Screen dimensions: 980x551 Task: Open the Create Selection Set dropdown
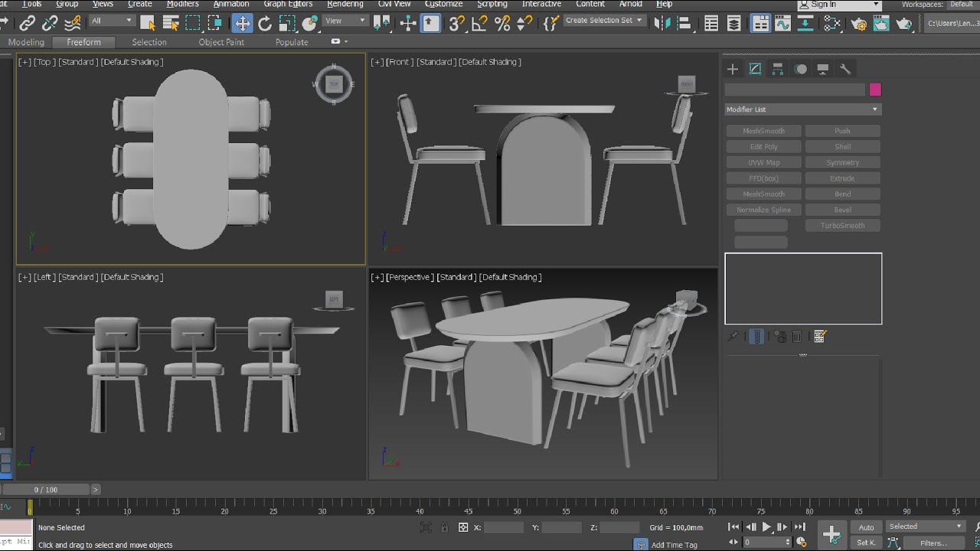point(605,21)
